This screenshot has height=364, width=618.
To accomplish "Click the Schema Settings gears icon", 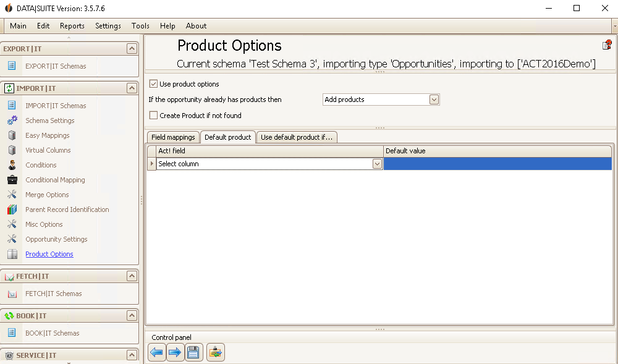I will point(12,120).
